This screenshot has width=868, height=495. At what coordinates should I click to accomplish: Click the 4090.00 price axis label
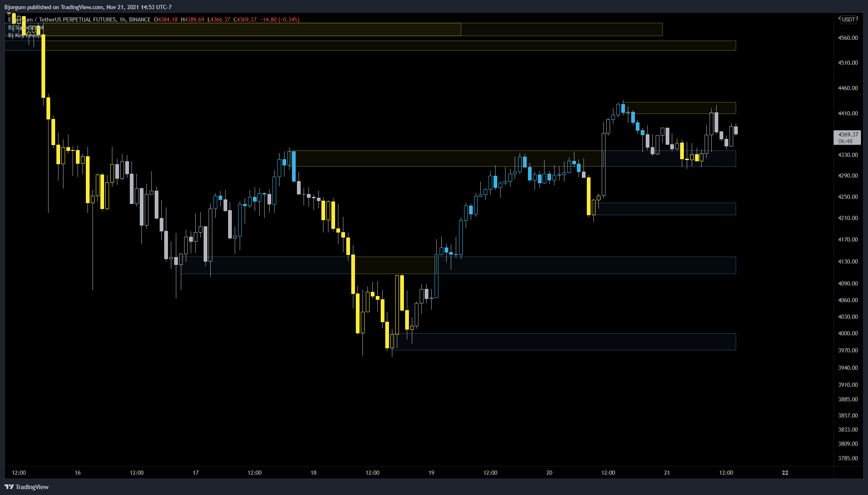pos(848,284)
